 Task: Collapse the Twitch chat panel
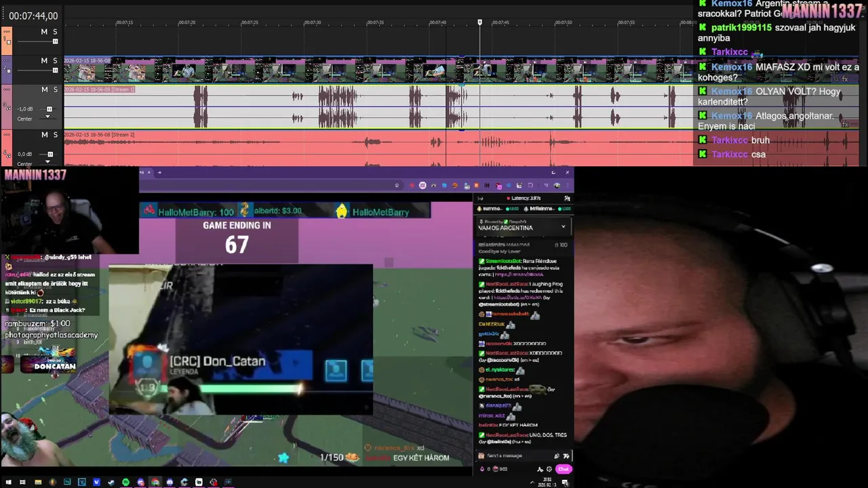[480, 199]
